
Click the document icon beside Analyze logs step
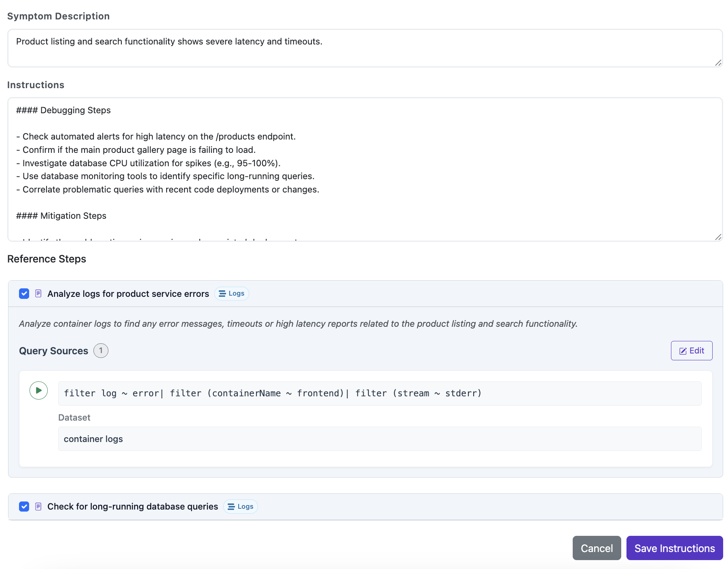point(38,294)
